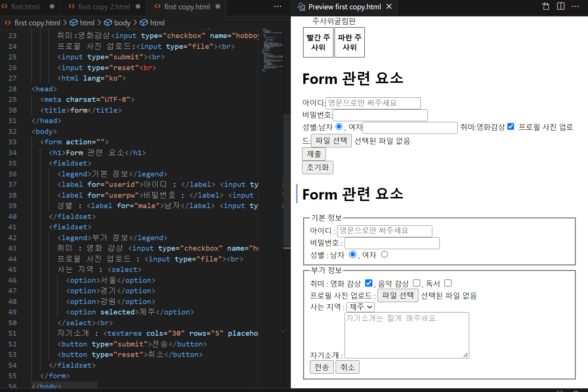Screen dimensions: 588x392
Task: Enable the 독서 checkbox
Action: pyautogui.click(x=448, y=283)
